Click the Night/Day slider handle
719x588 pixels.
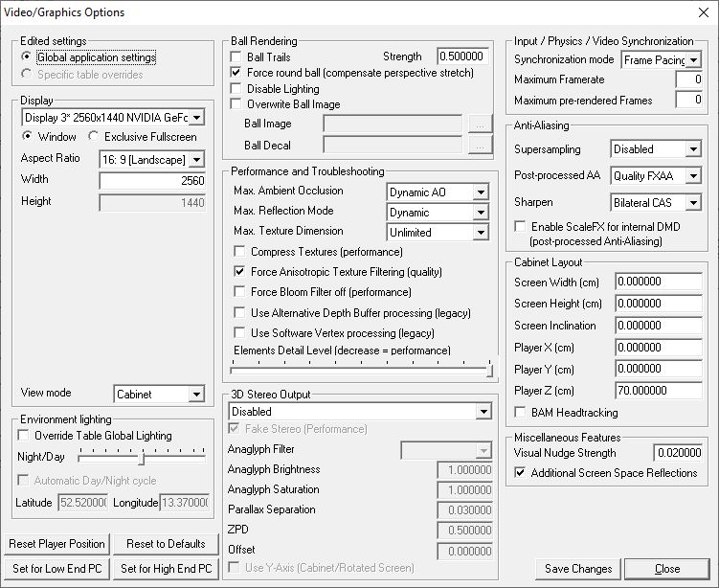142,458
